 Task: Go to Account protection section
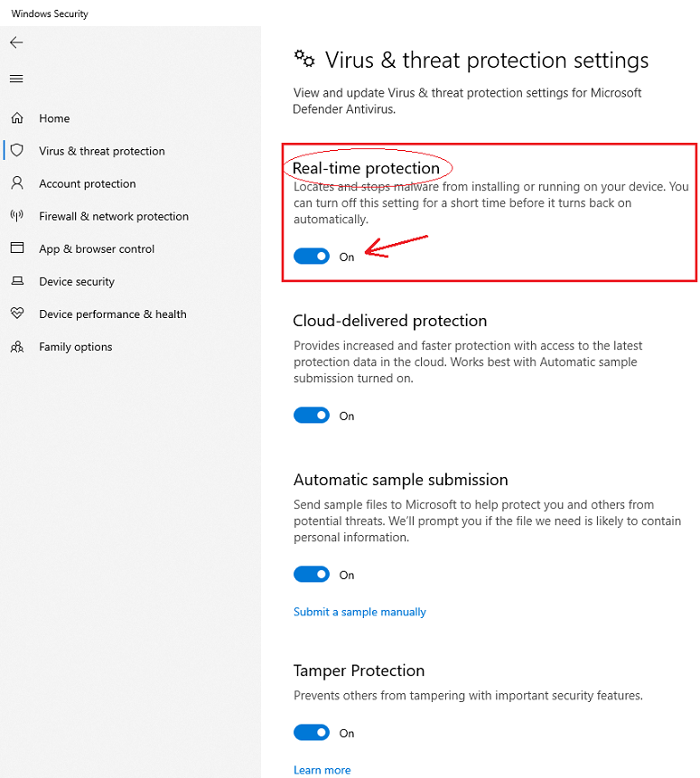click(88, 183)
